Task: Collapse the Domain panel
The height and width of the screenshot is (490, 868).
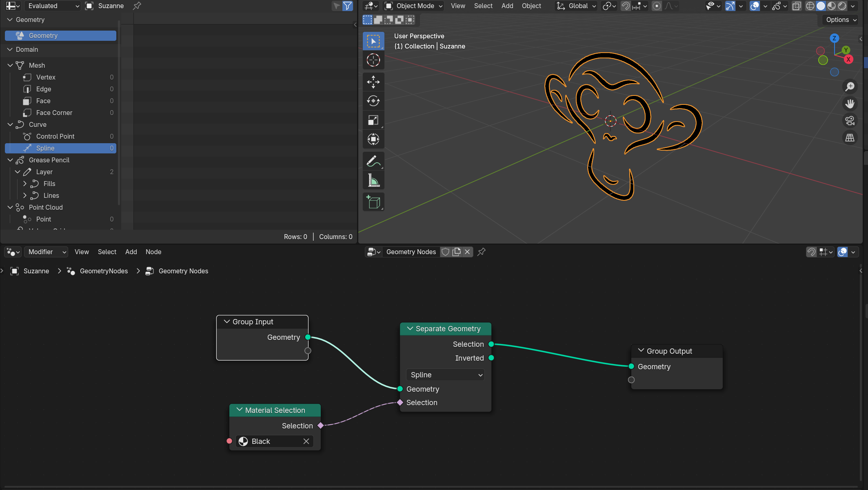Action: (x=10, y=49)
